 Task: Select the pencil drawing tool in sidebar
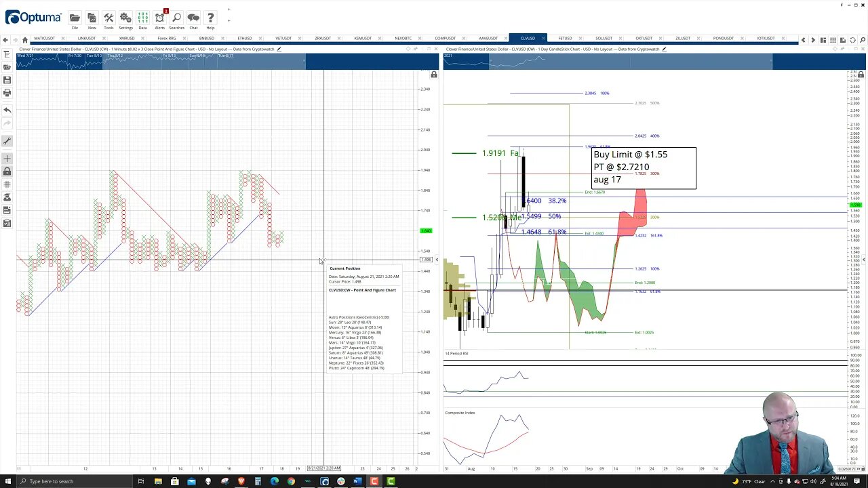click(x=7, y=140)
